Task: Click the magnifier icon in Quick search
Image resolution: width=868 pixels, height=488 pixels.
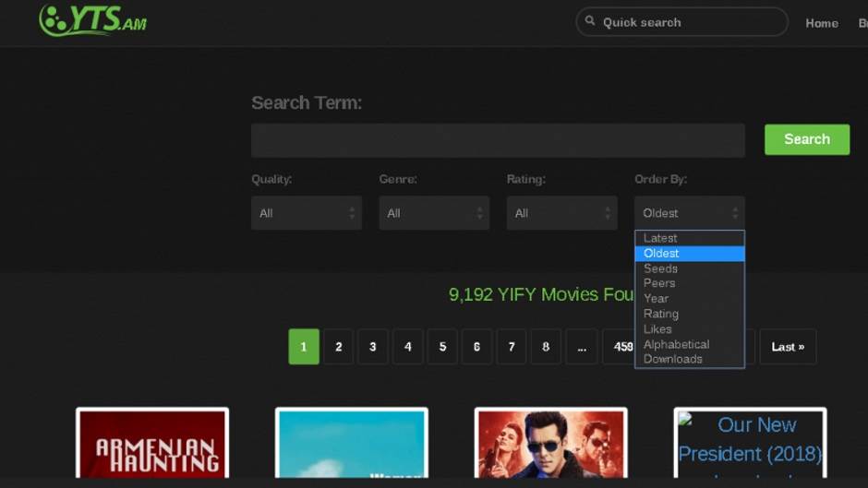Action: pos(590,21)
